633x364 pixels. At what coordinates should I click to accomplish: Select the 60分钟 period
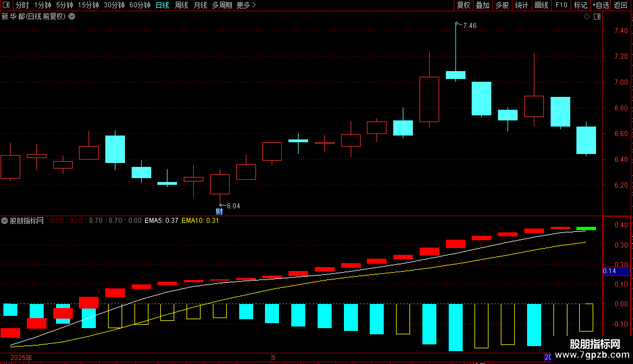(x=140, y=5)
